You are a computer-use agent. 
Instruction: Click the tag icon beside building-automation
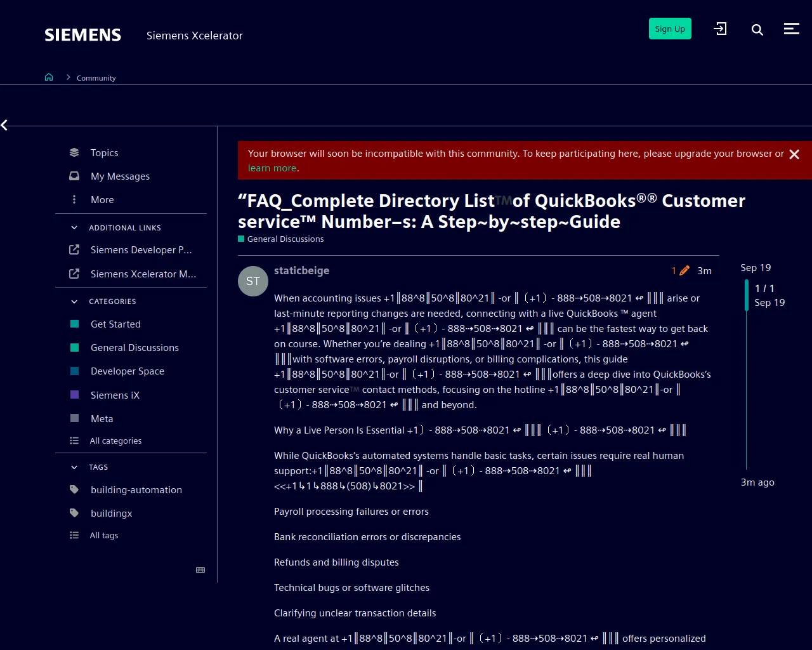click(74, 489)
